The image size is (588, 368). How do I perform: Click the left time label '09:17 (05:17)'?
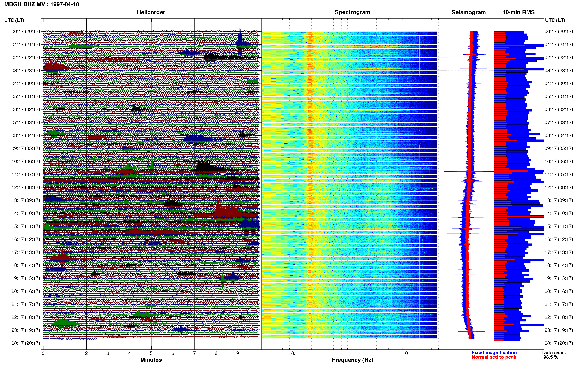(x=26, y=148)
